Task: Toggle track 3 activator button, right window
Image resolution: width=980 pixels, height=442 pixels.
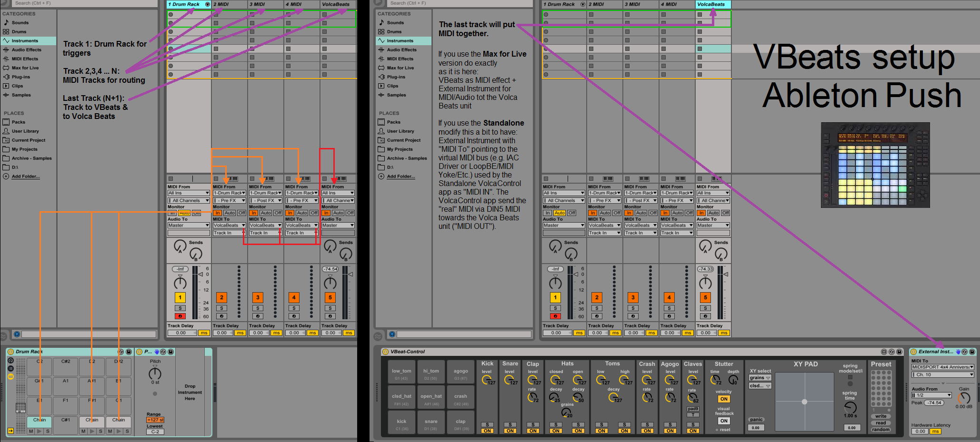Action: (x=633, y=297)
